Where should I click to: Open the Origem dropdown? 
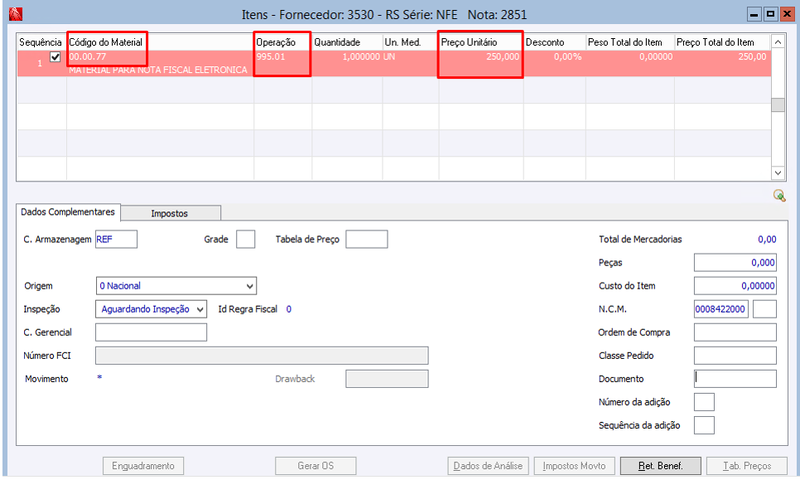point(176,286)
